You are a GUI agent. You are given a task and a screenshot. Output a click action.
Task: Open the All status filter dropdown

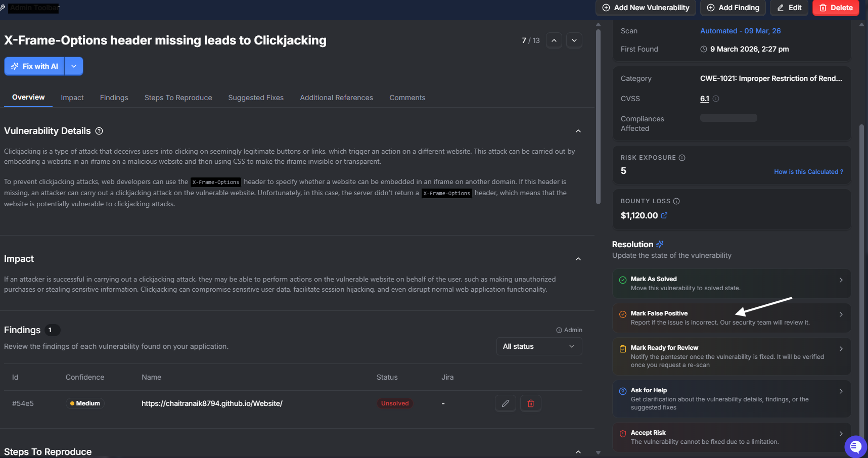pyautogui.click(x=539, y=346)
